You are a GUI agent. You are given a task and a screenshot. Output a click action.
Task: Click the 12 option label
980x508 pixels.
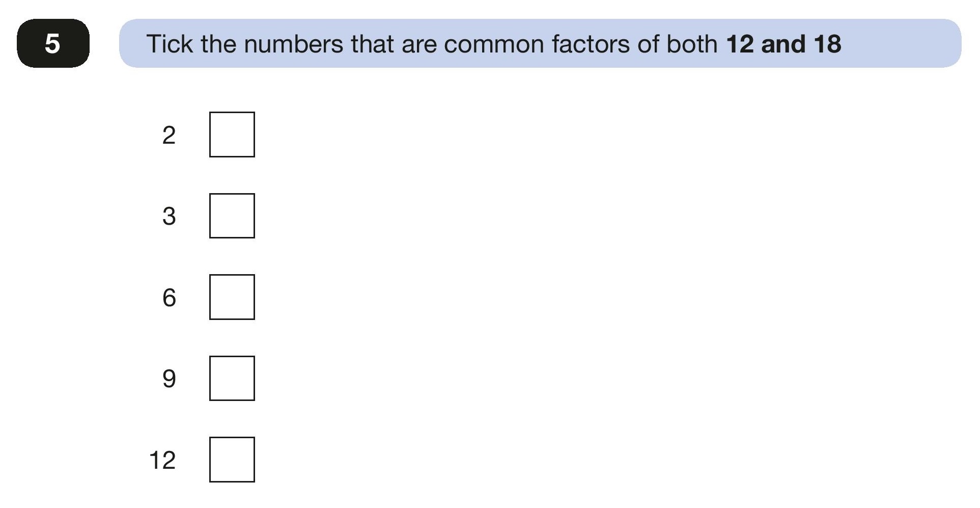(162, 460)
